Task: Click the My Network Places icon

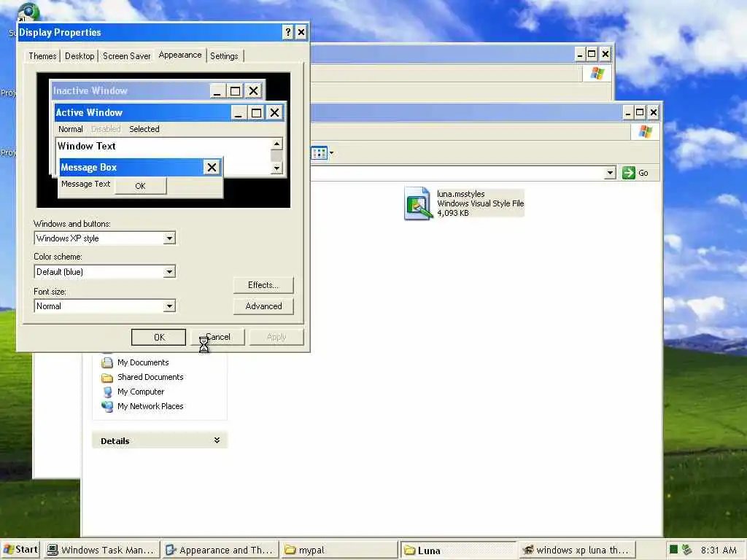Action: click(x=107, y=406)
